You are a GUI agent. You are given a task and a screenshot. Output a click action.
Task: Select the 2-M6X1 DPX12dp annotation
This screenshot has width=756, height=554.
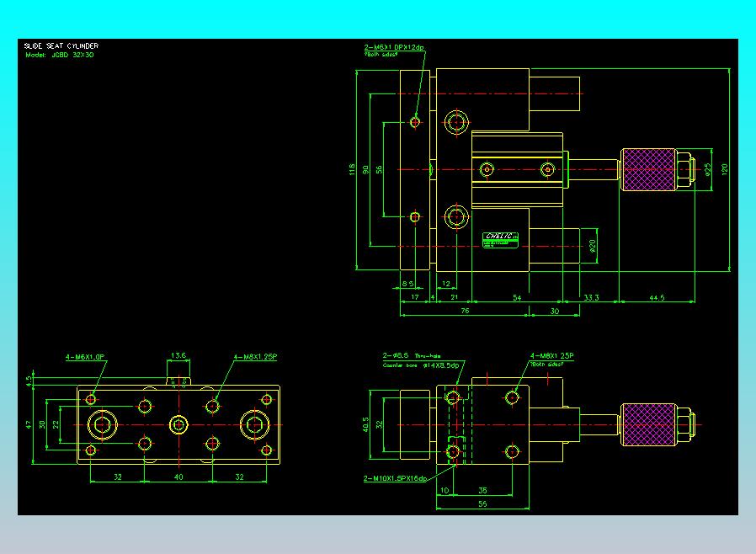click(x=394, y=47)
